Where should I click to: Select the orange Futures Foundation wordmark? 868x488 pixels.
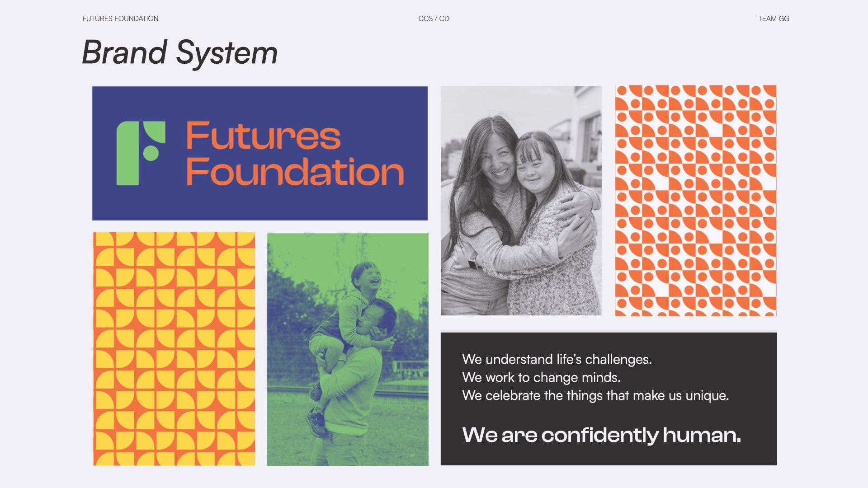tap(294, 153)
